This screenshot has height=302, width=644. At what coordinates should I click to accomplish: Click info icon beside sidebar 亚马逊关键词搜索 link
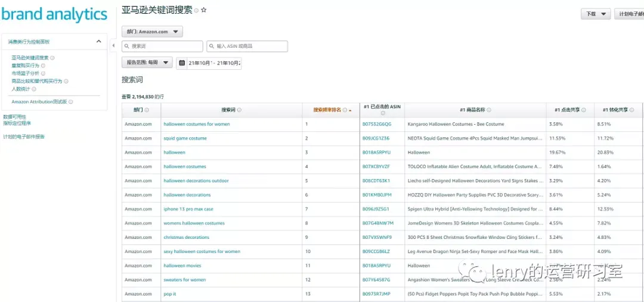coord(52,58)
